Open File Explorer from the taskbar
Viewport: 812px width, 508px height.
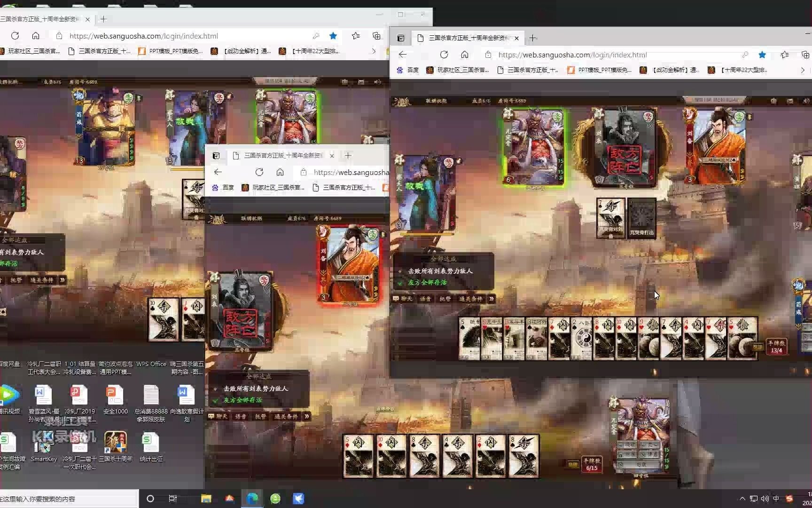pyautogui.click(x=206, y=499)
